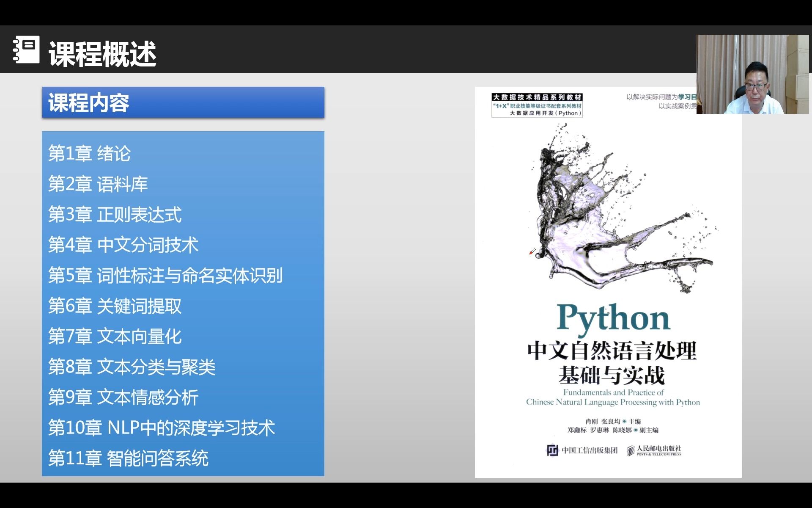Image resolution: width=812 pixels, height=508 pixels.
Task: Select 第7章 文本向量化
Action: (115, 336)
